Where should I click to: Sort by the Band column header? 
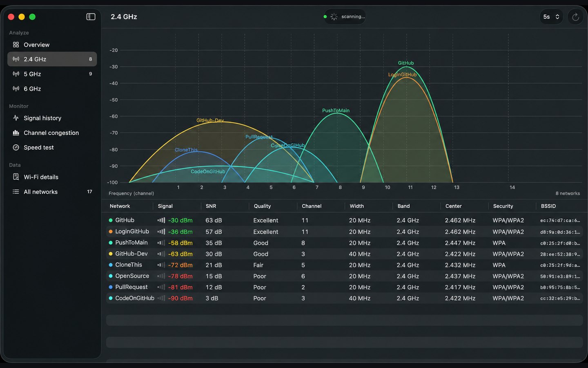pos(403,206)
